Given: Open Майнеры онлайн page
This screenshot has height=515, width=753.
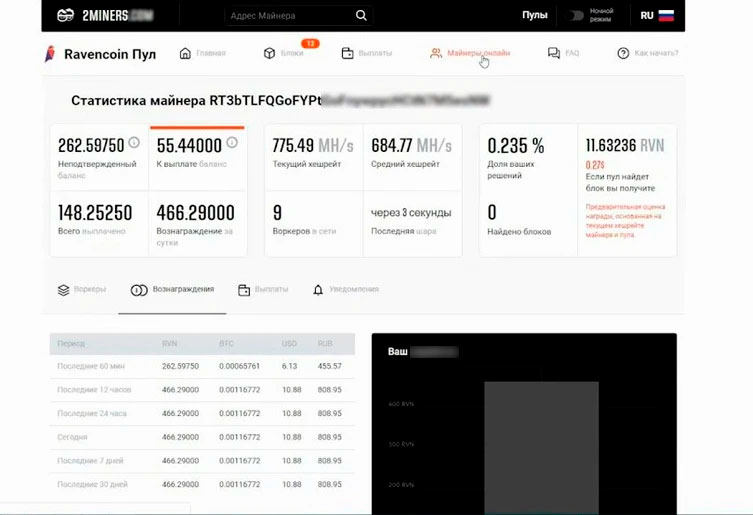Looking at the screenshot, I should (x=470, y=54).
